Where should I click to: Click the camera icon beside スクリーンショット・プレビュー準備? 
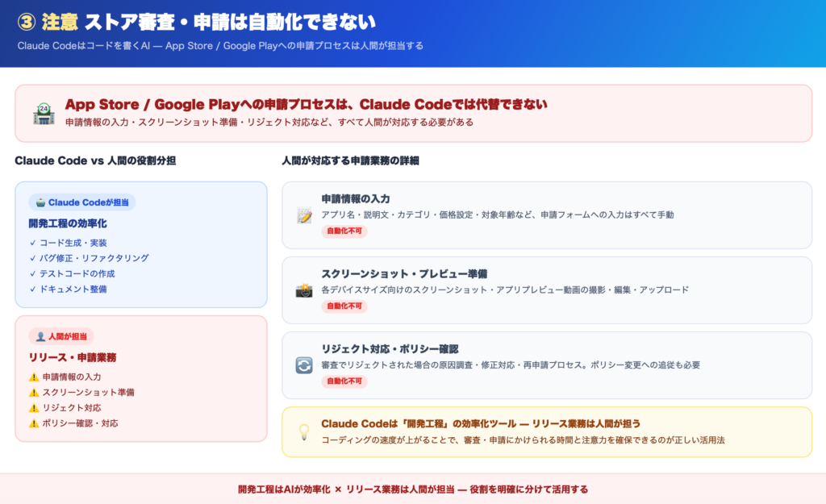(x=304, y=290)
